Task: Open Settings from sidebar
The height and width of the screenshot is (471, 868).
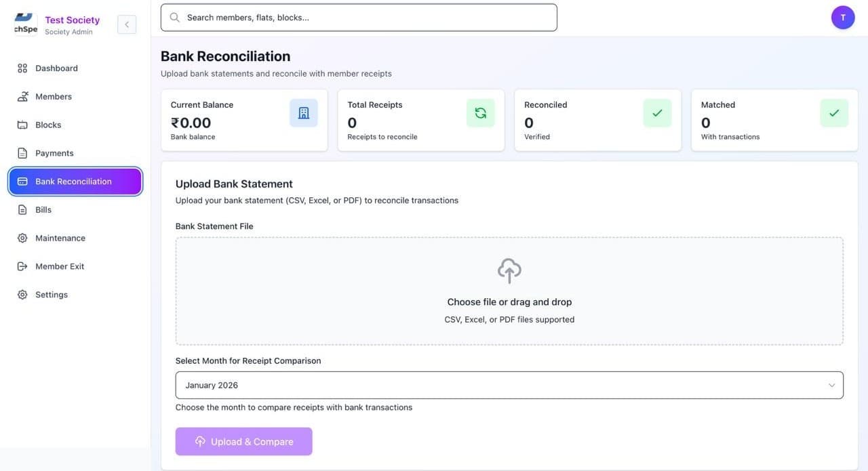Action: (75, 295)
